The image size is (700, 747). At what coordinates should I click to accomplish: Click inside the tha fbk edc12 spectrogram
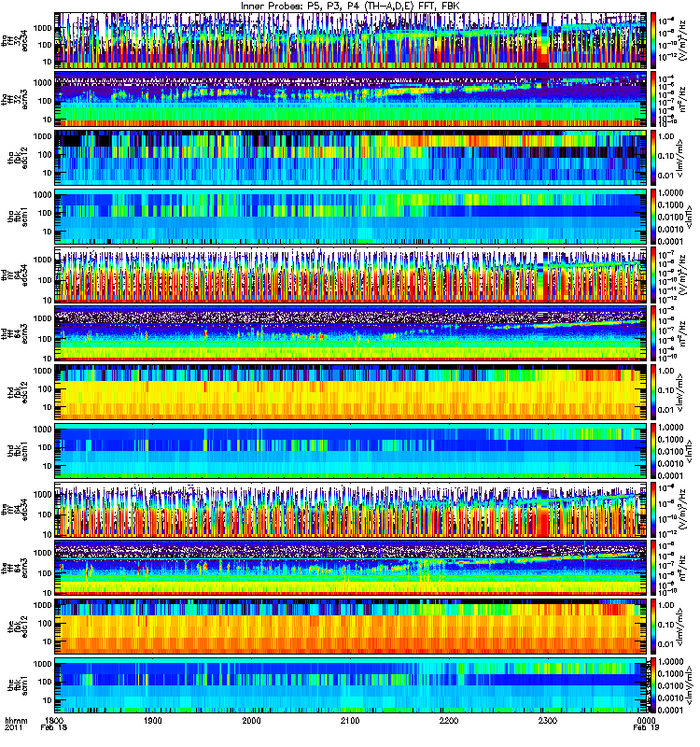tap(351, 158)
